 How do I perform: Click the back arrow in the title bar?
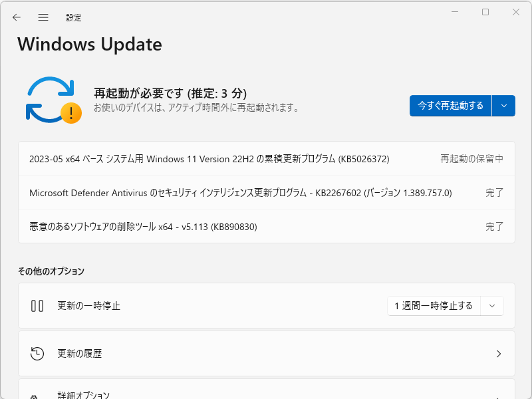(x=16, y=17)
